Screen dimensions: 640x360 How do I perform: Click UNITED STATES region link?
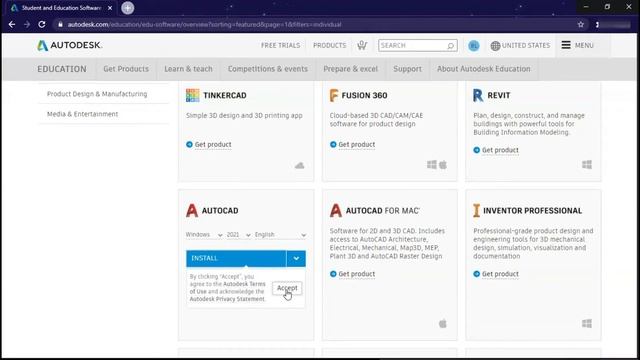(x=526, y=45)
